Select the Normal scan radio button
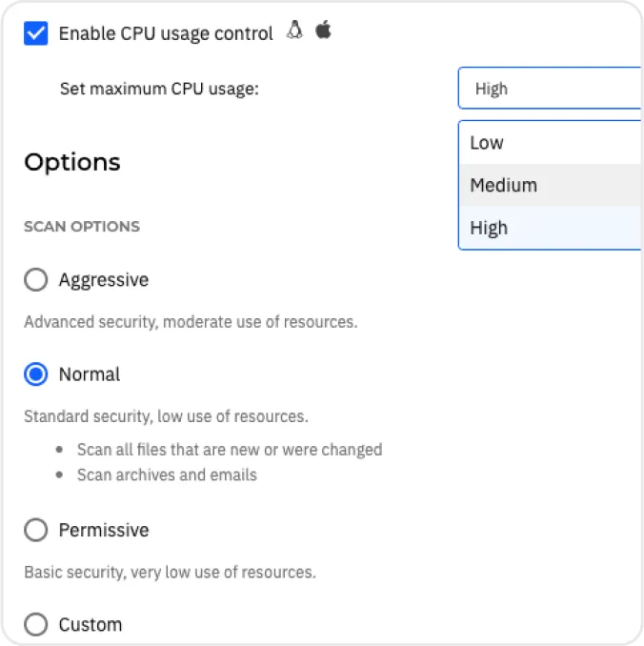 click(x=36, y=374)
